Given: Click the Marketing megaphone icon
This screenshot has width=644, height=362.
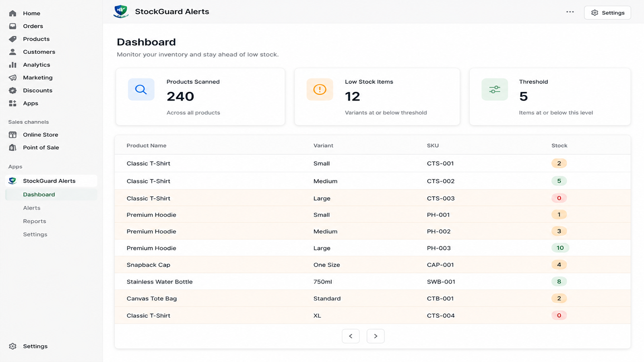Looking at the screenshot, I should [12, 78].
